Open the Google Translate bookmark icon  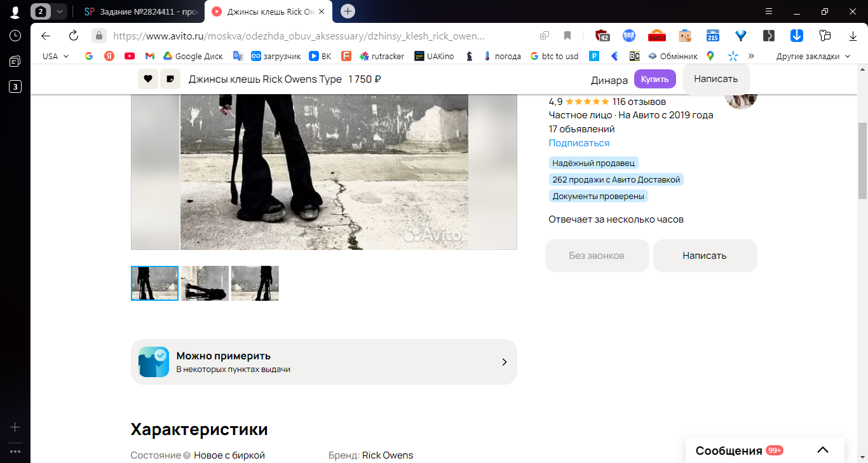[x=238, y=56]
